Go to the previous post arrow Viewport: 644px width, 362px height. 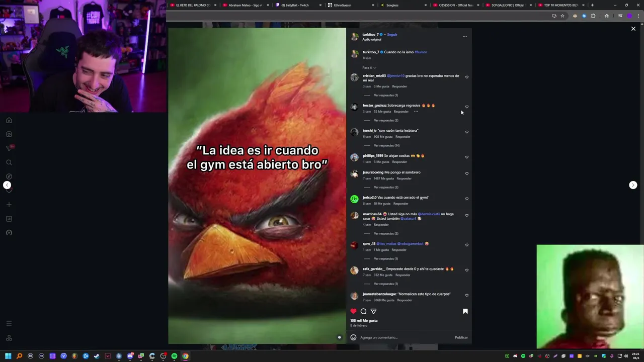click(7, 185)
